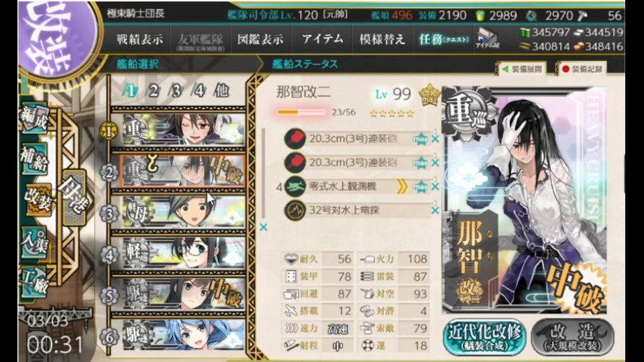
Task: Expand the 装備展開 equipment deploy panel
Action: click(522, 69)
